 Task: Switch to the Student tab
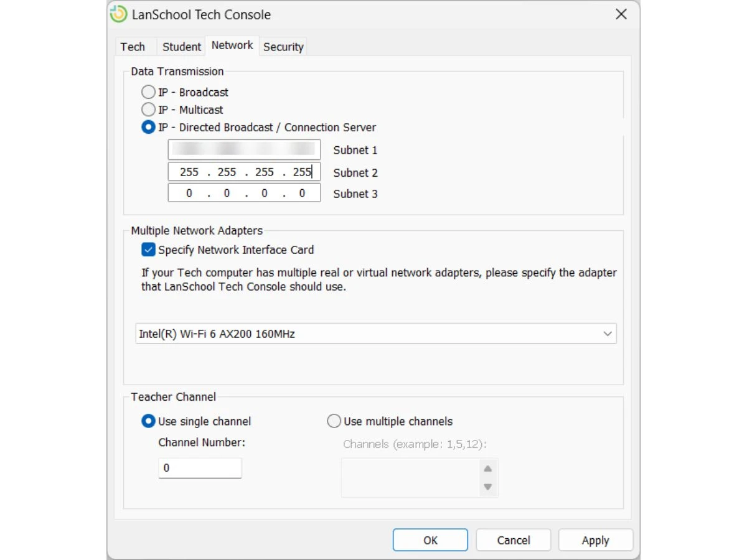[x=182, y=47]
